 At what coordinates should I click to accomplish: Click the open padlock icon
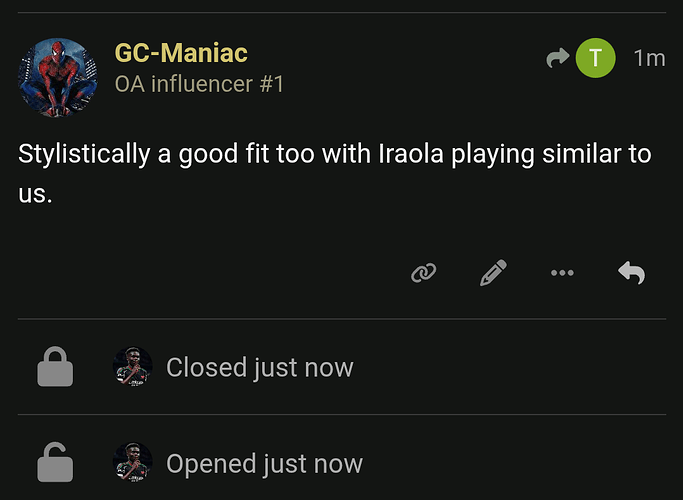click(55, 463)
